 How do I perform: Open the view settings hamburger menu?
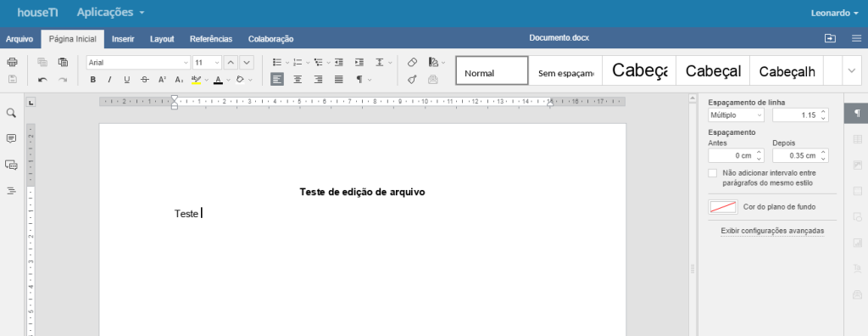856,38
